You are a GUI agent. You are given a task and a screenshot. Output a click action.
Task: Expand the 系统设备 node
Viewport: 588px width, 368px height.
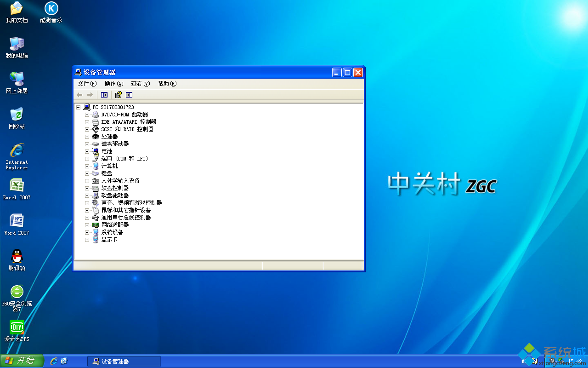(x=87, y=232)
